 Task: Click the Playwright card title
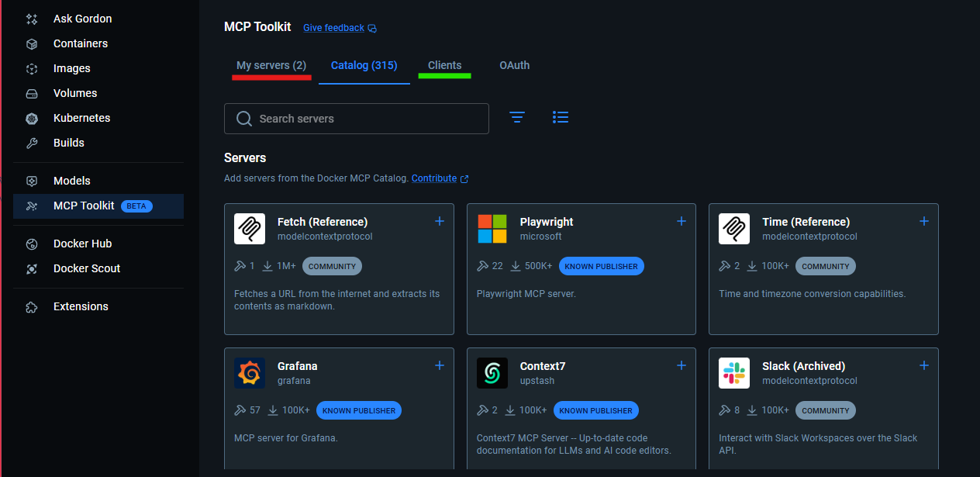pos(547,222)
